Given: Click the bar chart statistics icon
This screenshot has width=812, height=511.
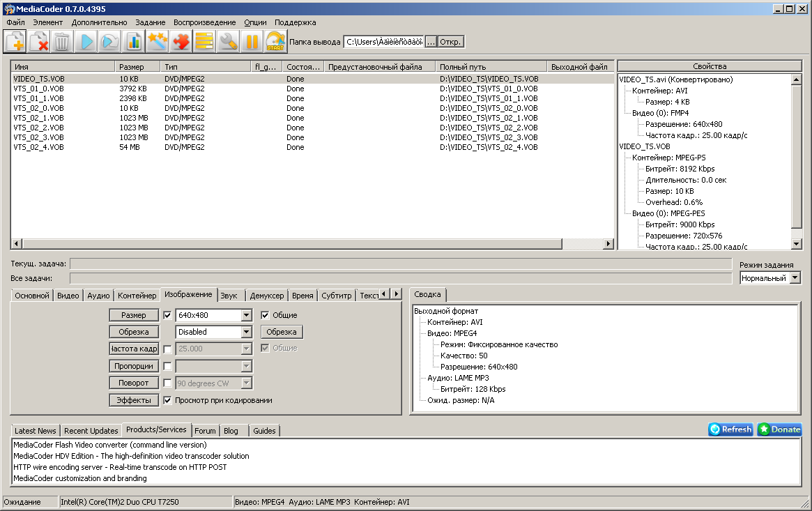Looking at the screenshot, I should point(134,41).
